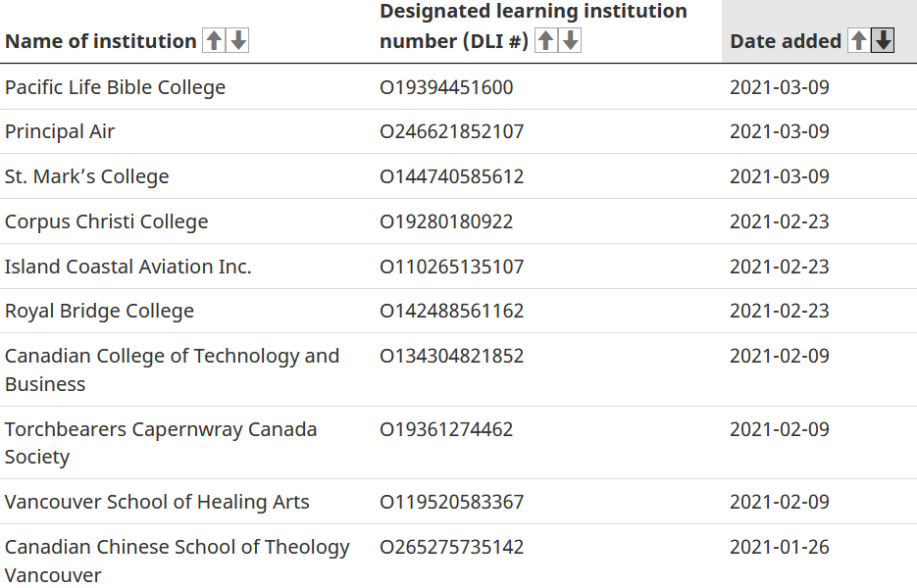The height and width of the screenshot is (588, 917).
Task: Sort Date added ascending with up arrow
Action: pos(858,40)
